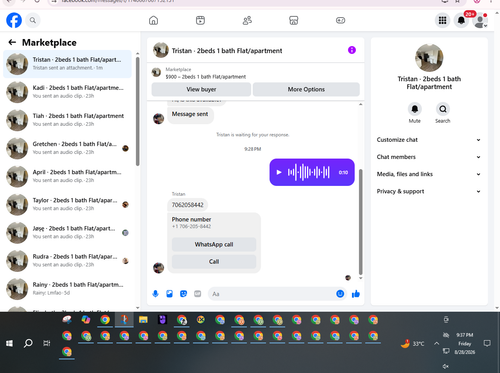Open File Explorer from the taskbar

(143, 320)
